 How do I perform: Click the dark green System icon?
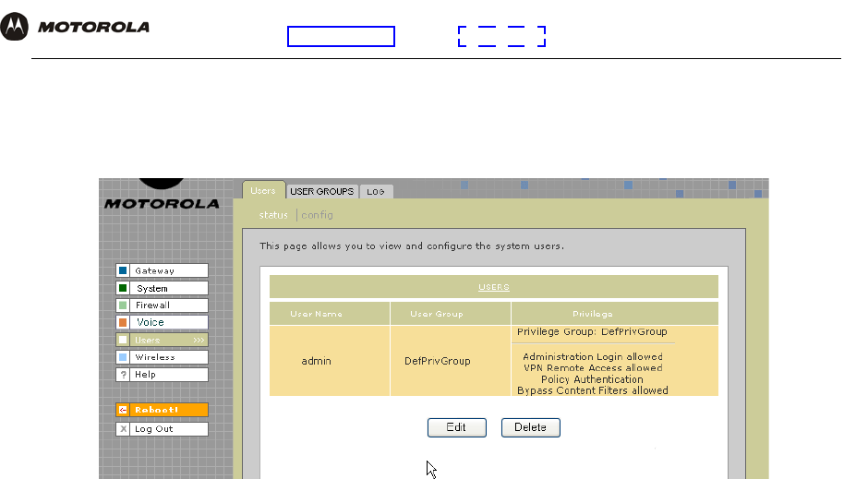123,288
